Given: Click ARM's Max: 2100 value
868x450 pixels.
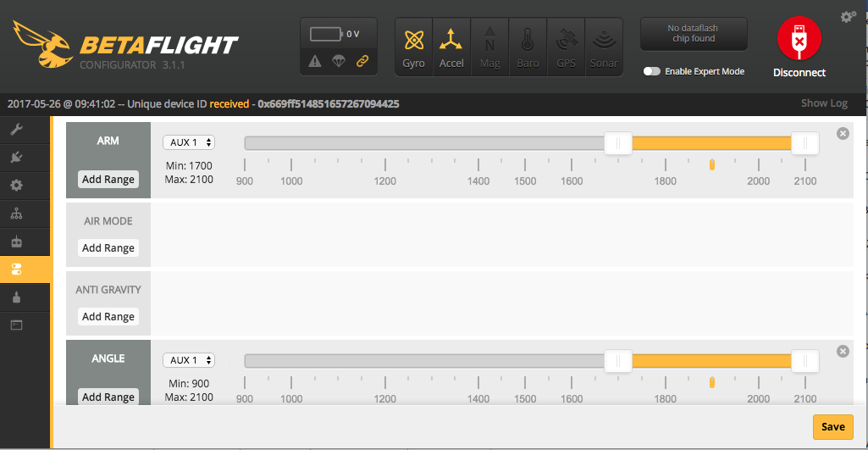Looking at the screenshot, I should click(x=189, y=180).
